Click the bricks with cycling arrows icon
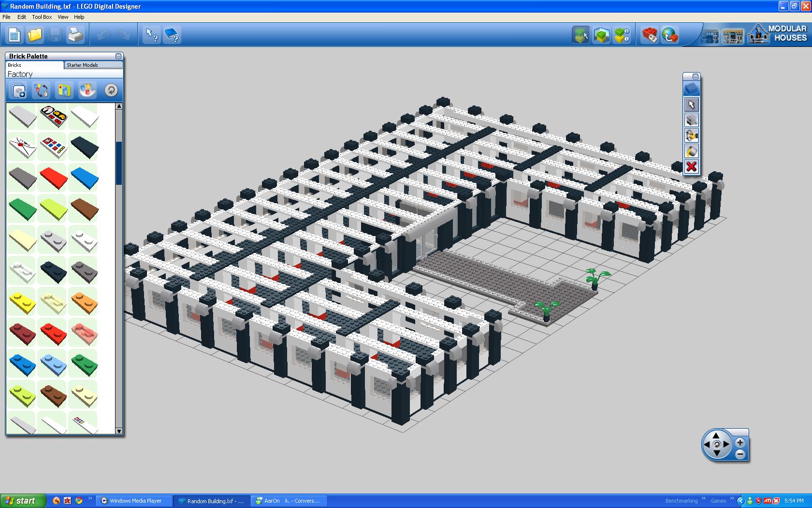The width and height of the screenshot is (812, 508). 41,90
